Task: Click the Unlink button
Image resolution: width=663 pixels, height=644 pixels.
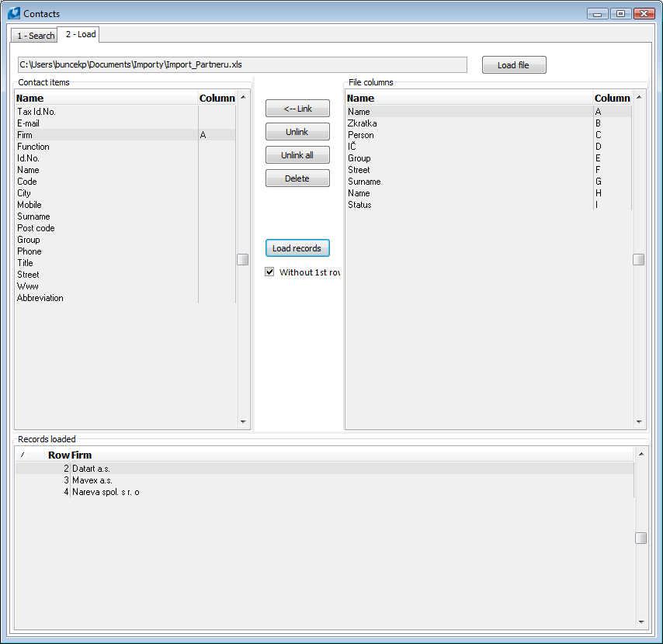Action: point(297,132)
